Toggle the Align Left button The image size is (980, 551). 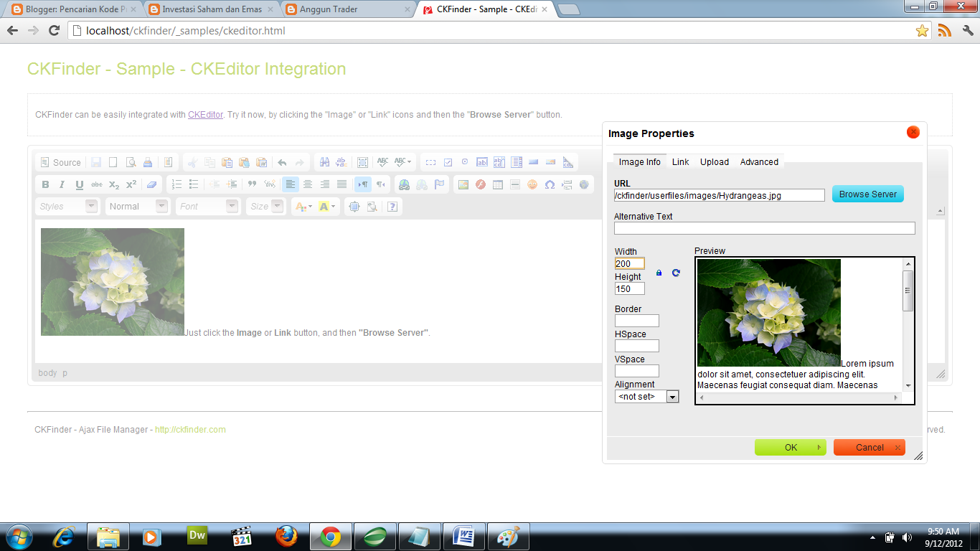click(291, 184)
